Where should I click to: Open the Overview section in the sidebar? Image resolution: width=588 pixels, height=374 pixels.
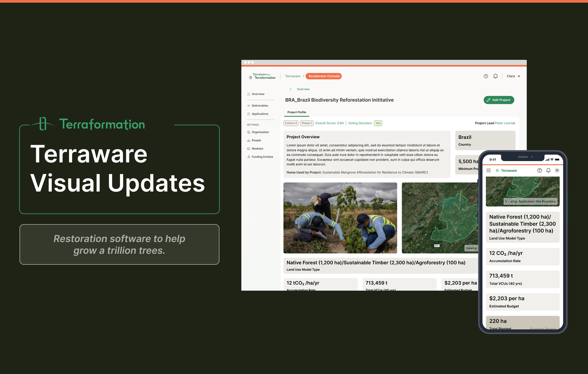click(258, 94)
